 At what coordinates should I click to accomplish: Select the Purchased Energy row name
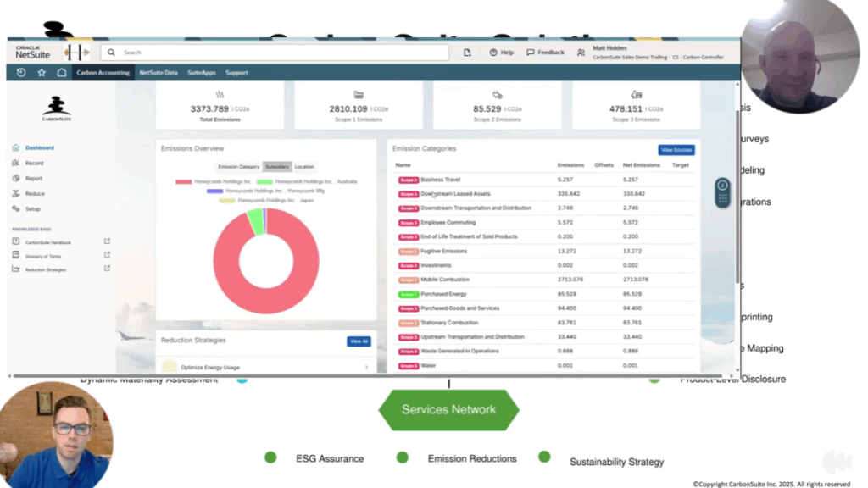click(x=443, y=294)
